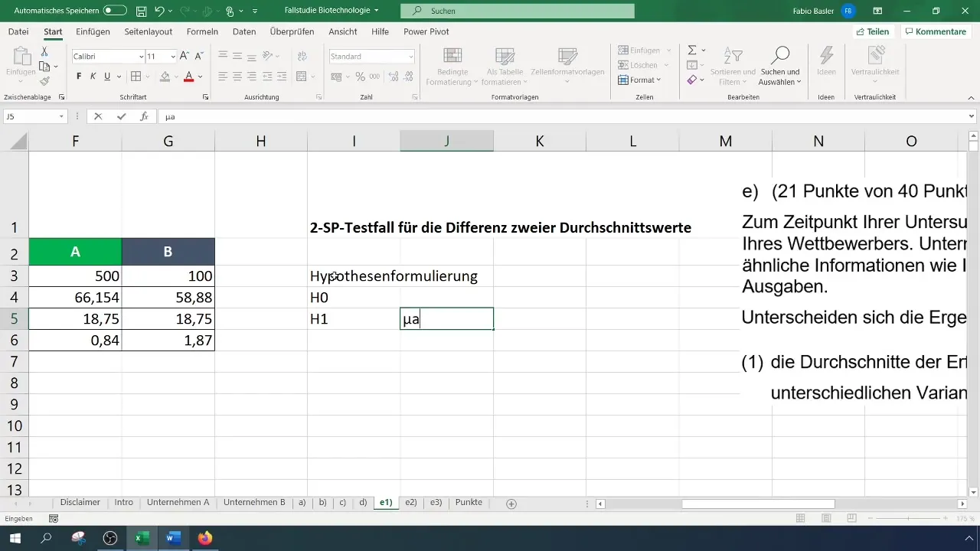The image size is (980, 551).
Task: Open Excel from the Windows taskbar
Action: (142, 538)
